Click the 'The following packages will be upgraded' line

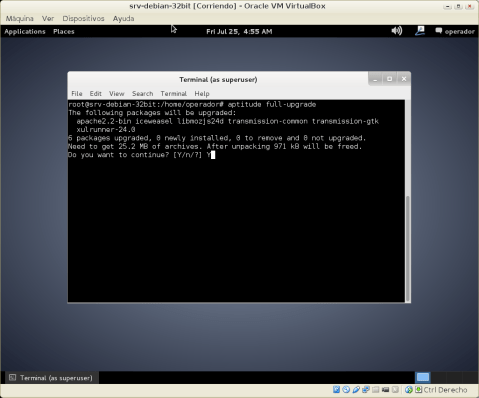(x=152, y=113)
